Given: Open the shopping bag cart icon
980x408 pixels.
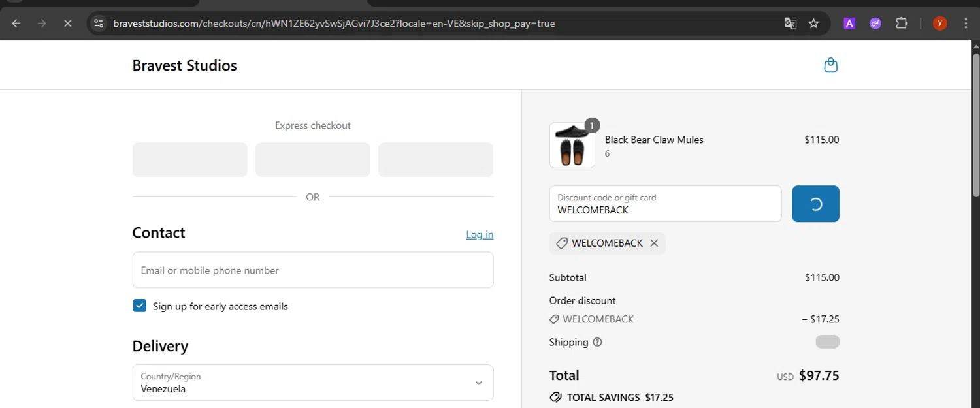Looking at the screenshot, I should (x=830, y=65).
